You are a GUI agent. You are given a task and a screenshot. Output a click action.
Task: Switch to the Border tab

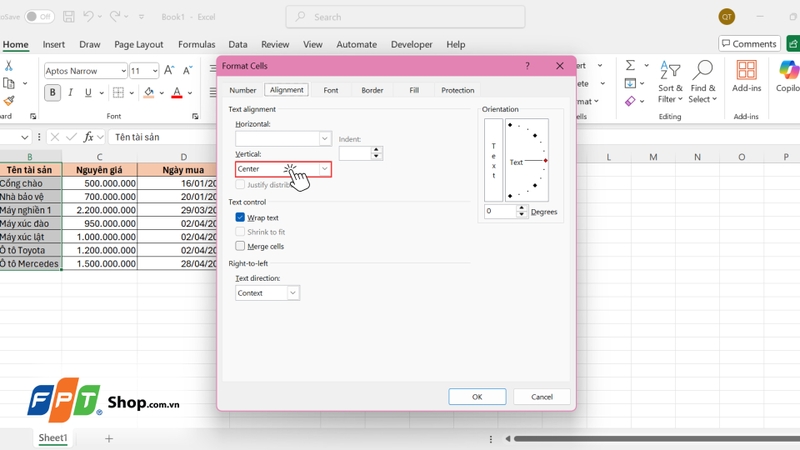pos(372,90)
